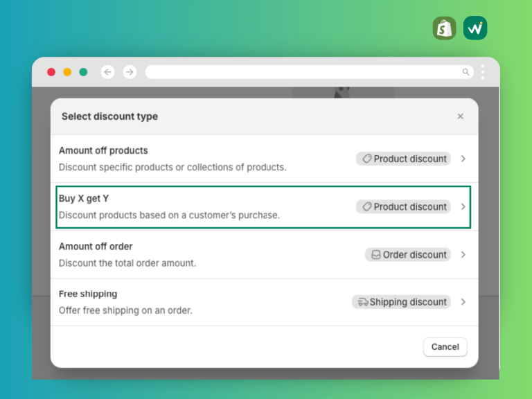Open chevron for Free shipping

click(463, 302)
